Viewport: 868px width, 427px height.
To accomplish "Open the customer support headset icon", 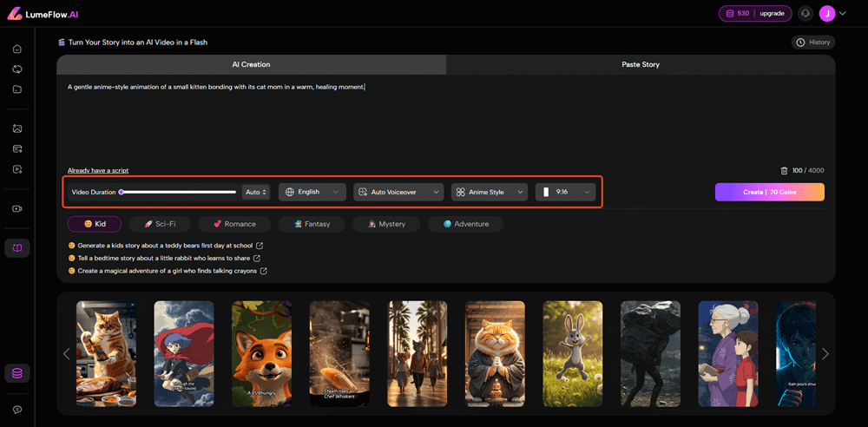I will pyautogui.click(x=806, y=14).
